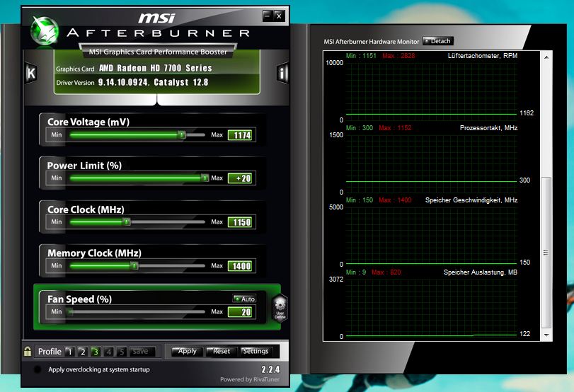574x392 pixels.
Task: Select profile slot 2
Action: click(x=82, y=352)
